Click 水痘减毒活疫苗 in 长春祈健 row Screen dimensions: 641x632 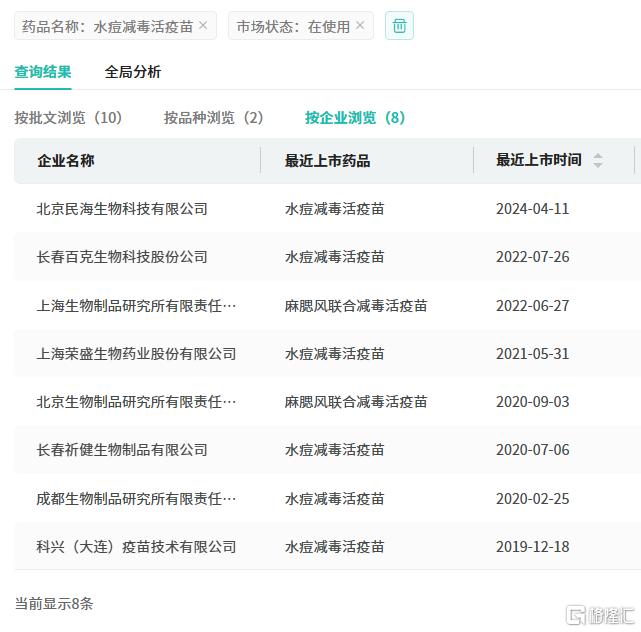tap(335, 450)
